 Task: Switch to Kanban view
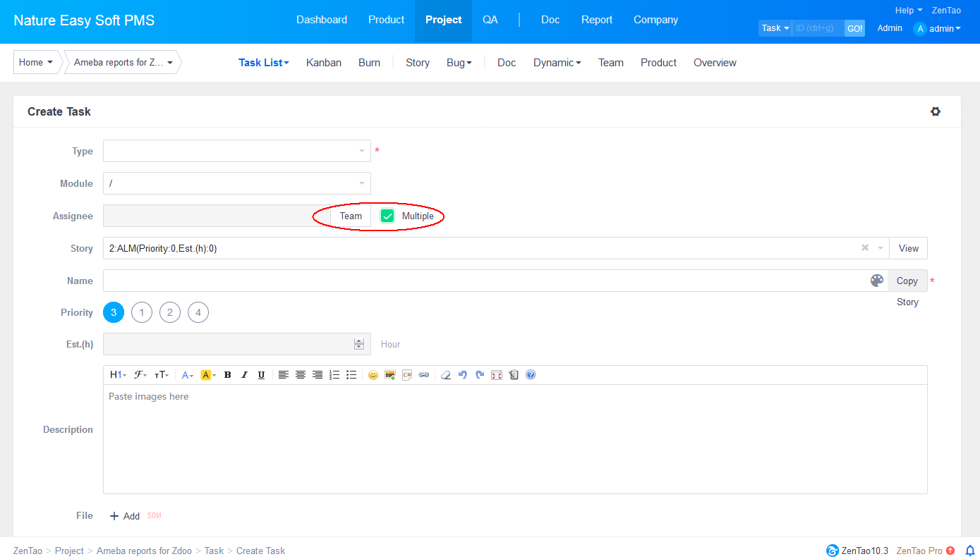323,63
